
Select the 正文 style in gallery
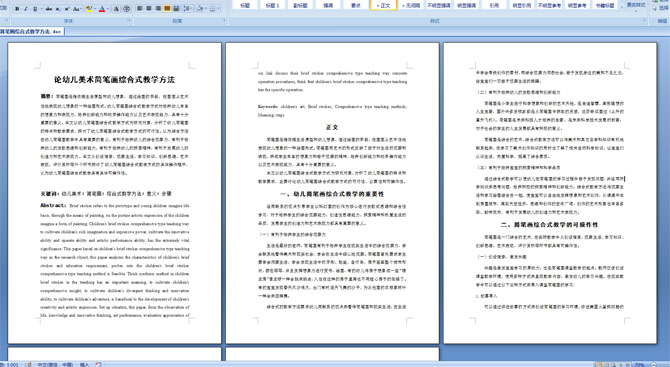pos(383,5)
